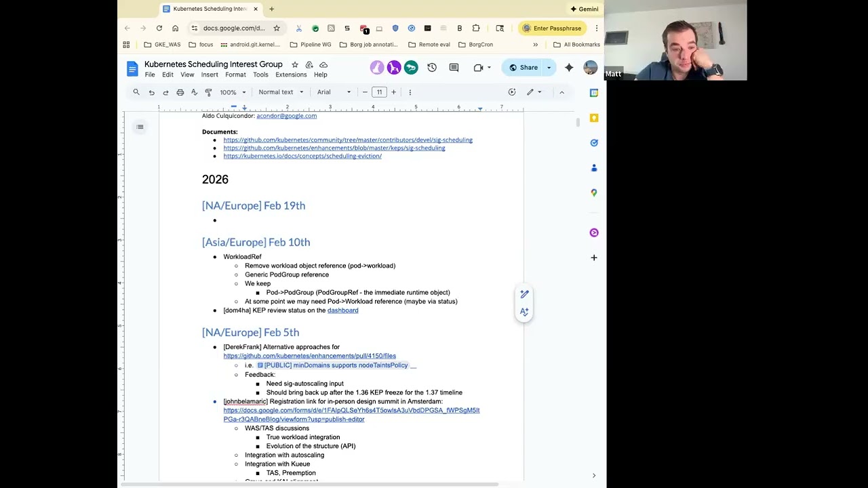
Task: Click the floating suggest edits pencil icon
Action: (x=524, y=294)
